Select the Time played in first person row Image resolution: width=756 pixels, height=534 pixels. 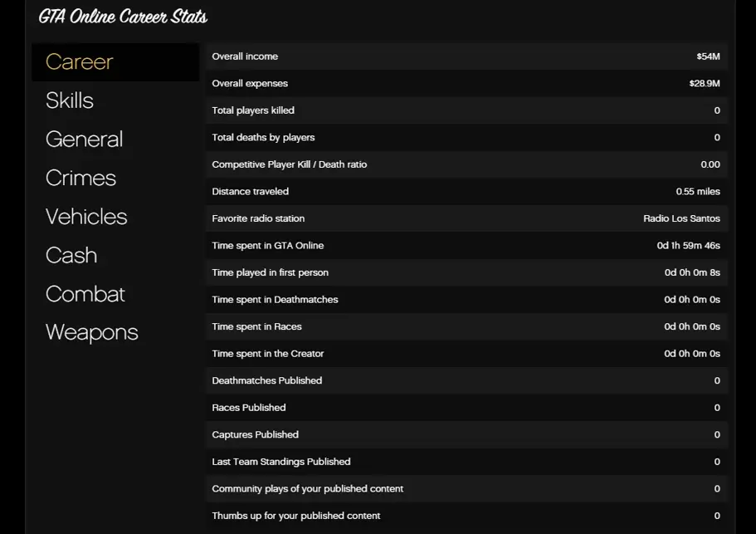[x=466, y=272]
